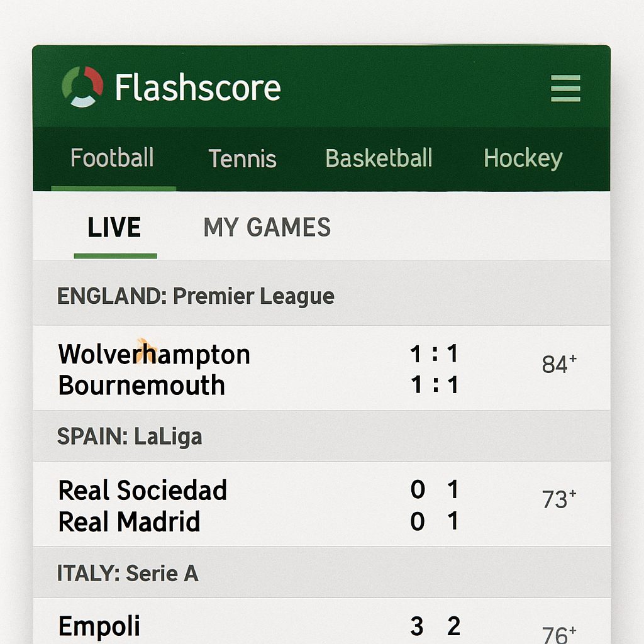
Task: Open the Wolverhampton vs Bournemouth match
Action: [x=252, y=369]
